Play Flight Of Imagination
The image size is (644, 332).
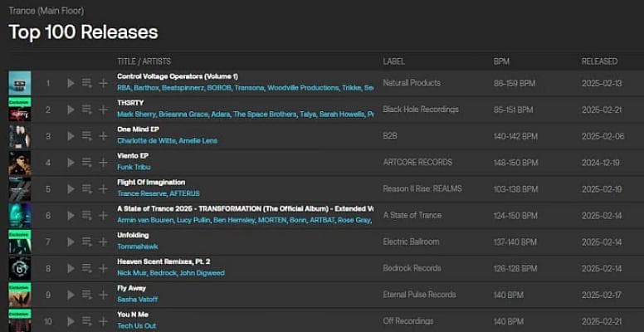click(71, 189)
